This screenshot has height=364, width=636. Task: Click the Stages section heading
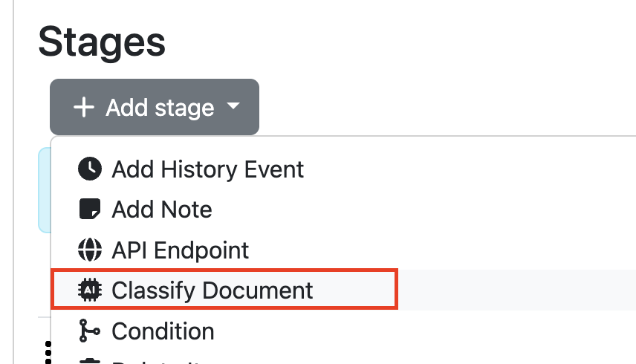pyautogui.click(x=102, y=42)
